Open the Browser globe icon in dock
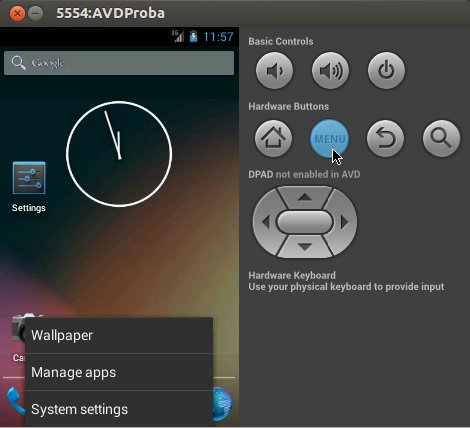The height and width of the screenshot is (428, 470). 223,403
